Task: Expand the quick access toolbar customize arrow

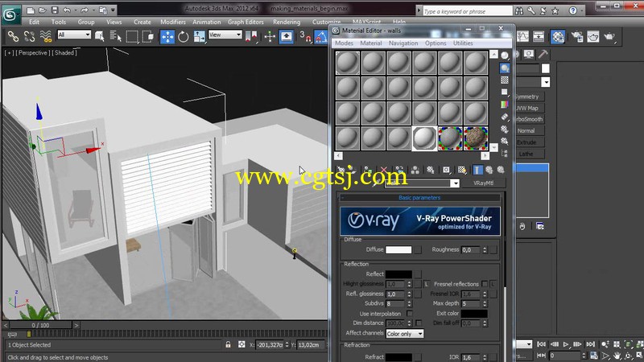Action: tap(113, 10)
